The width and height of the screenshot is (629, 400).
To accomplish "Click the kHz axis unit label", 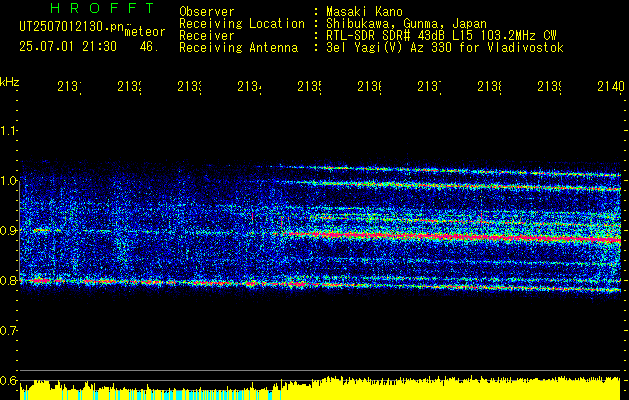I will tap(10, 82).
